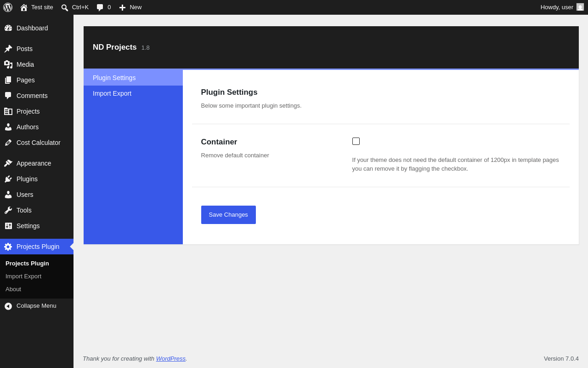Click the Media camera-music icon
The image size is (588, 368).
8,64
